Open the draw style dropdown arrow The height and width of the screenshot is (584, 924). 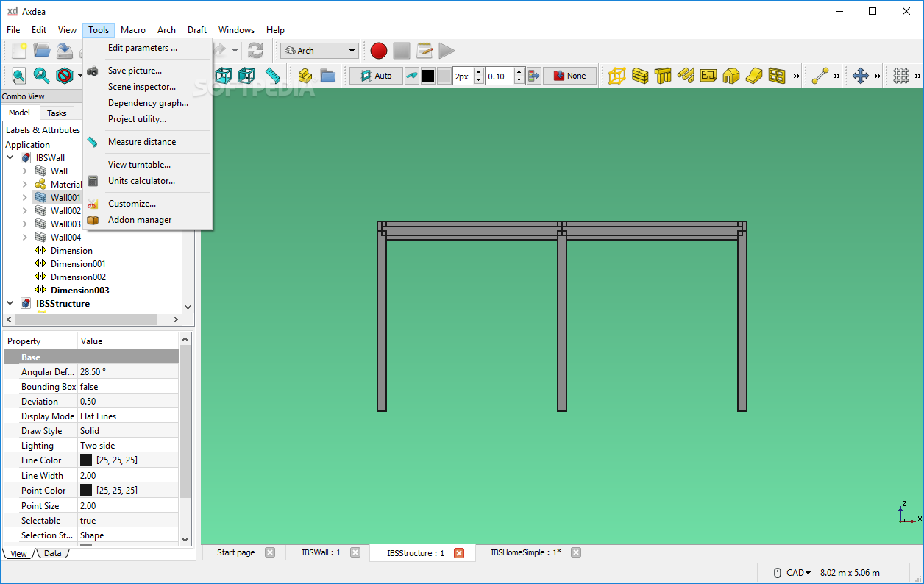click(79, 76)
